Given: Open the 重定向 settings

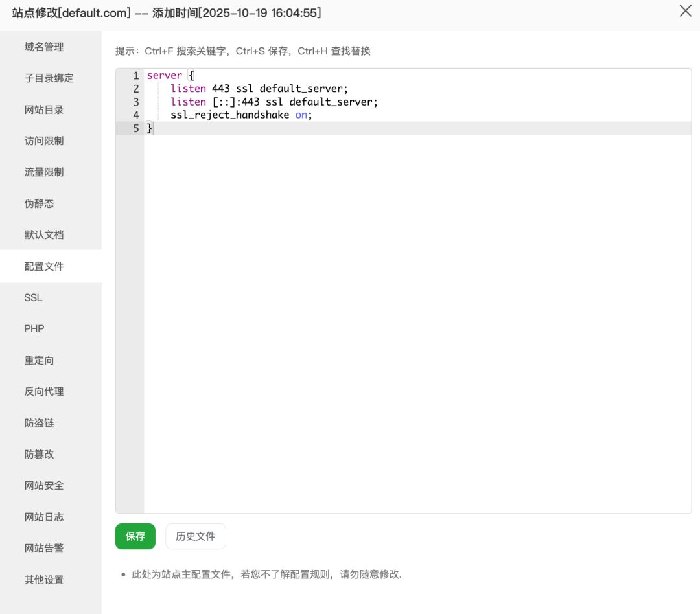Looking at the screenshot, I should point(40,360).
